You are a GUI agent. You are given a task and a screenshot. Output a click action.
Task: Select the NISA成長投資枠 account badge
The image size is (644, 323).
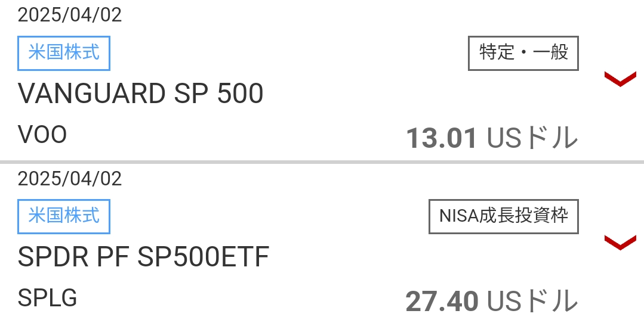point(504,216)
